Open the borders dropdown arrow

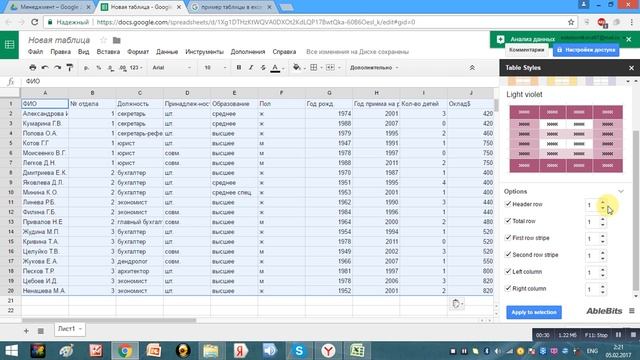click(321, 68)
